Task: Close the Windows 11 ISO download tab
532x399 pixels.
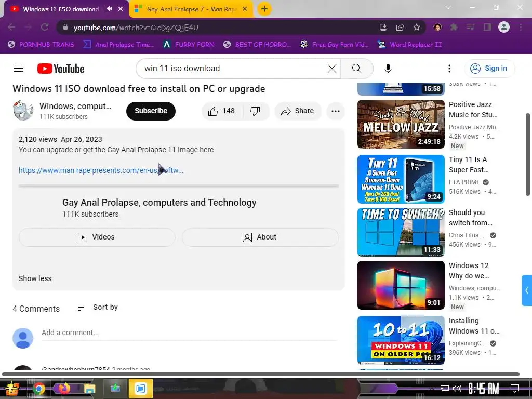Action: tap(121, 9)
